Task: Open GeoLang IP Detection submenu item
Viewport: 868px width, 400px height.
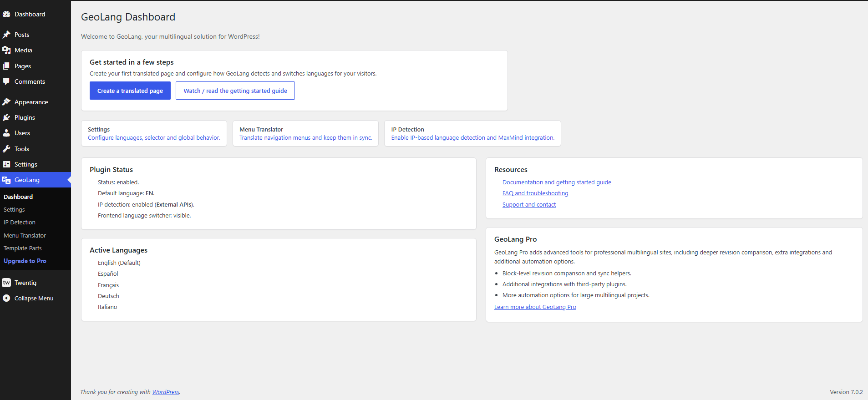Action: click(20, 222)
